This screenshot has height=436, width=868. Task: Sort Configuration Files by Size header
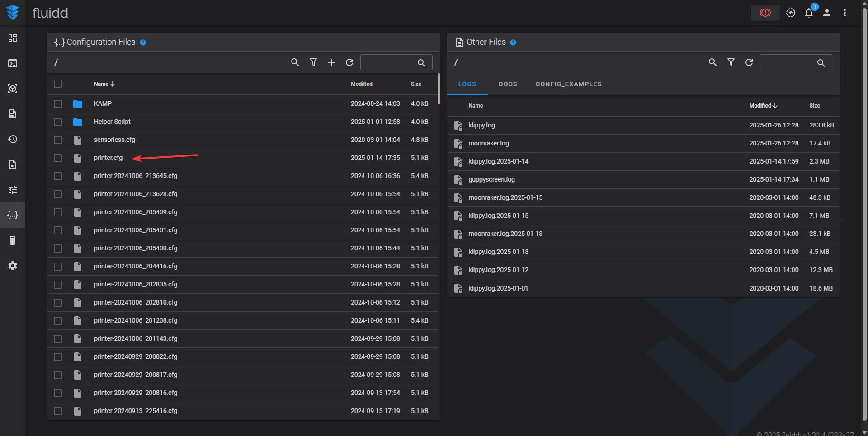[x=416, y=84]
